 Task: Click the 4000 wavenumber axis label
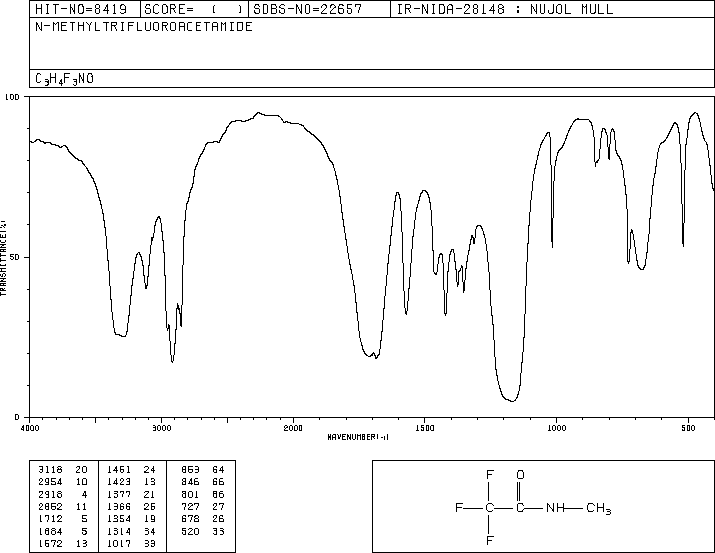[x=30, y=428]
